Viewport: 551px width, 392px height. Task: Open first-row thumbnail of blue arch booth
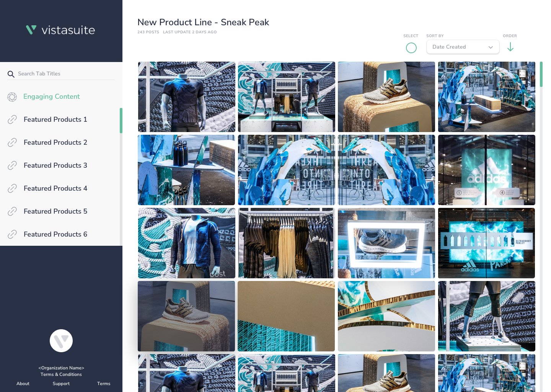(487, 97)
